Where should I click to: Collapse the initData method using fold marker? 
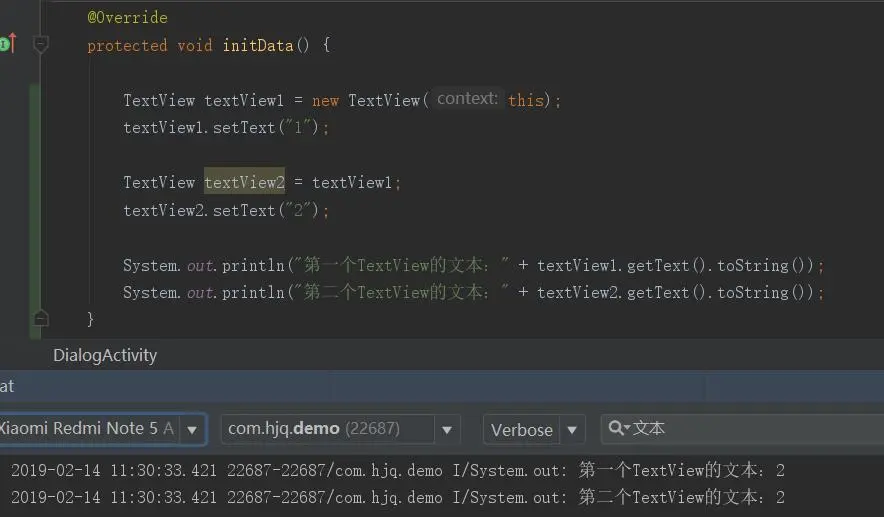(41, 44)
